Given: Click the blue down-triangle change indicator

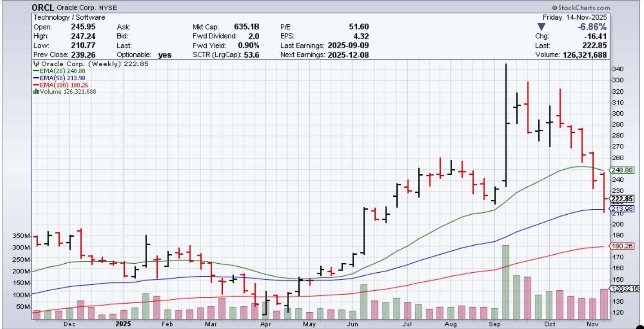Looking at the screenshot, I should 541,27.
